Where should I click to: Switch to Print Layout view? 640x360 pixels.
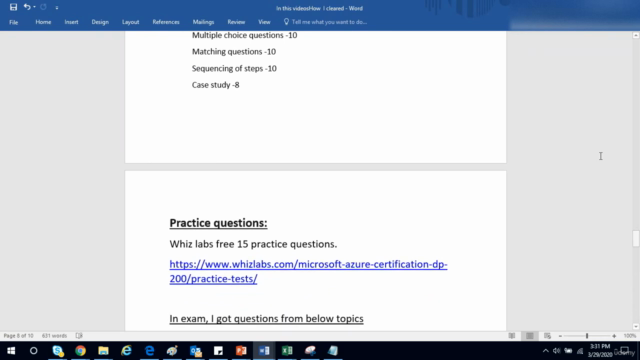coord(530,336)
